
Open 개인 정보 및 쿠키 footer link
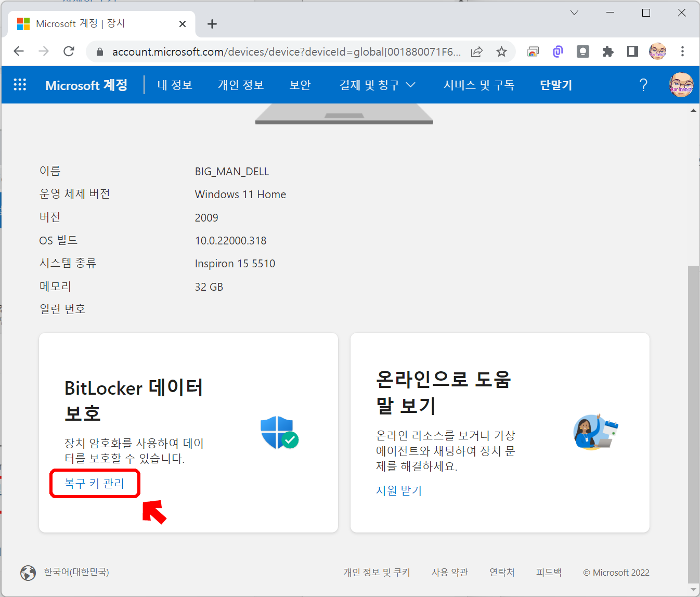coord(377,572)
